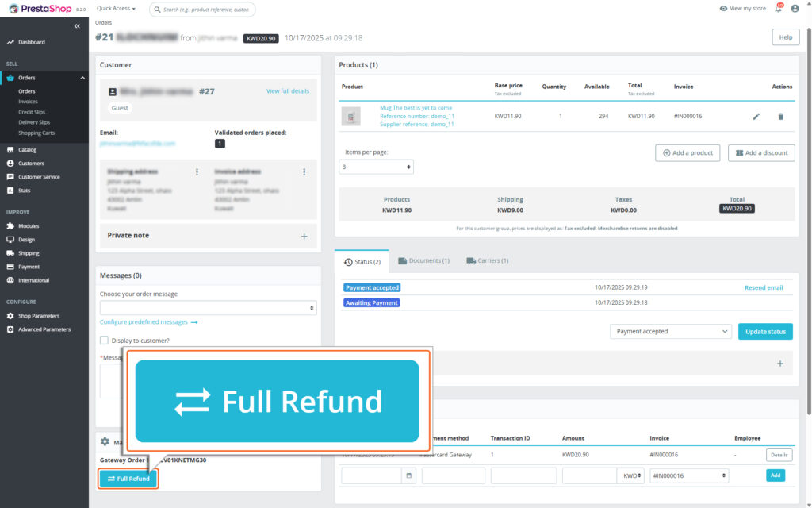Open the user profile icon
Screen dimensions: 812x508
795,8
